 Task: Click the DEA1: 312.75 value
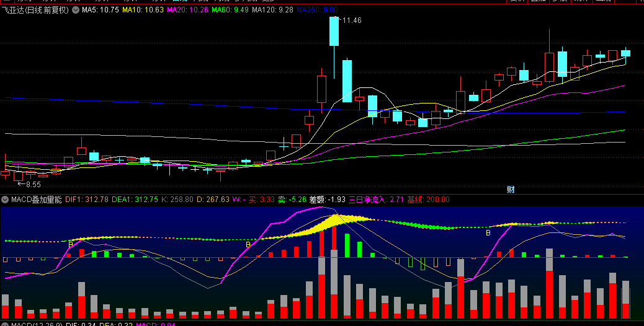click(135, 200)
